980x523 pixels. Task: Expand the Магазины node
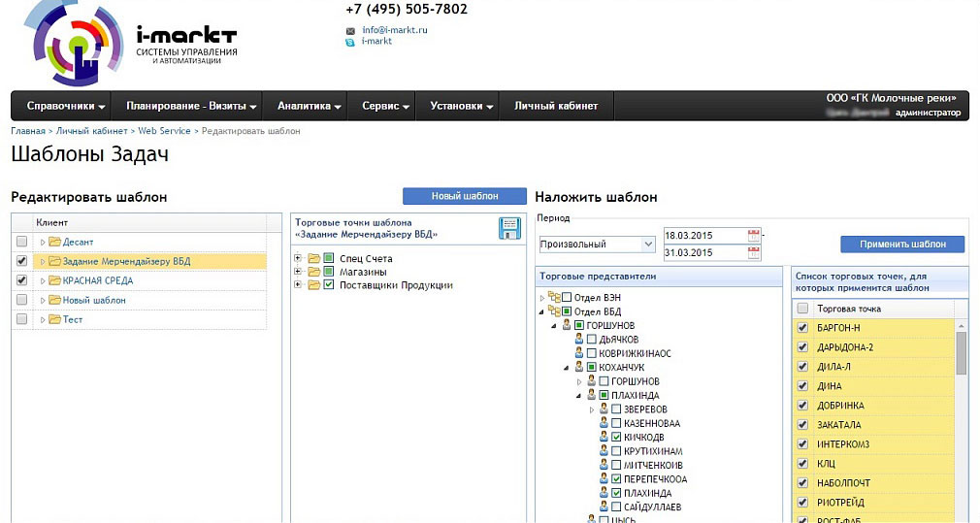click(x=298, y=272)
